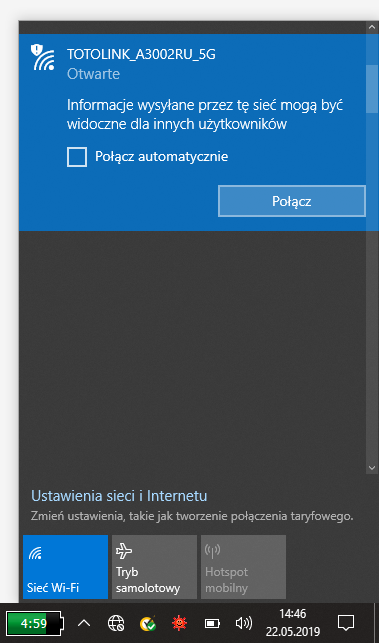Open Ustawienia sieci i Internetu link
Viewport: 379px width, 643px height.
click(119, 496)
